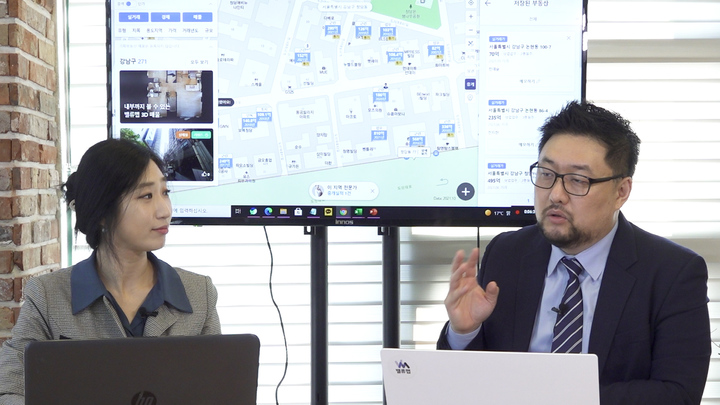Click the 모두 보기 link beside 강남구
720x405 pixels.
199,62
